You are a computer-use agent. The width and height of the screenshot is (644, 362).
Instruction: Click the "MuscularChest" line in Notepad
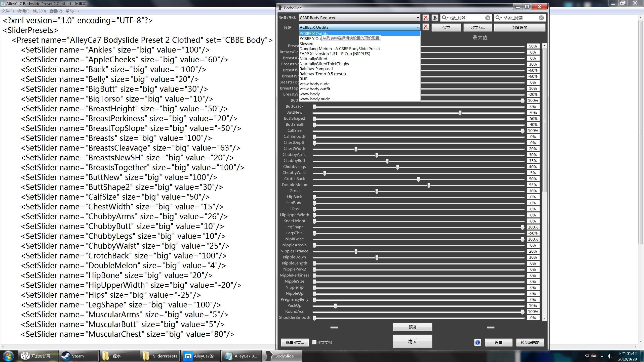click(128, 334)
